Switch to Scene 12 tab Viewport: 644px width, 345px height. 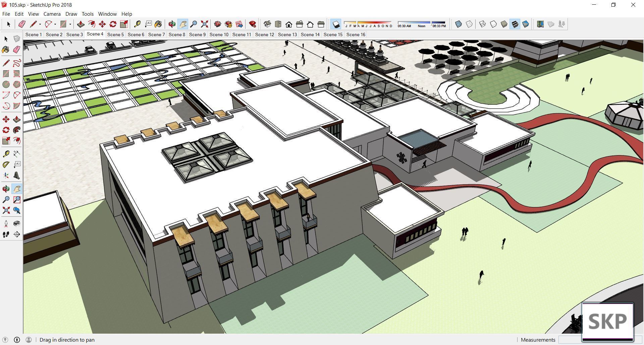pos(264,34)
